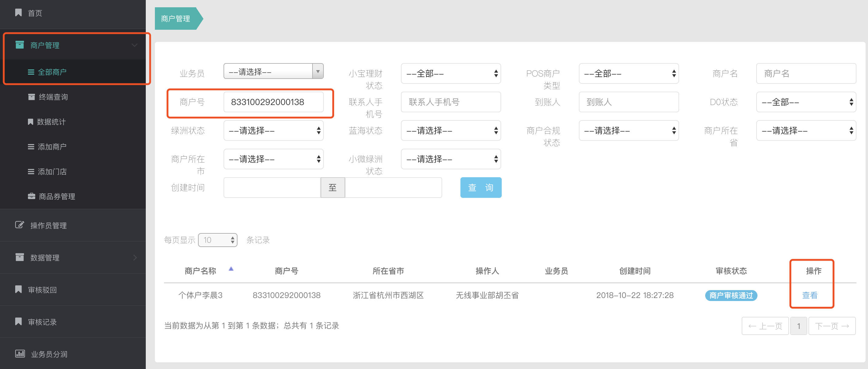The width and height of the screenshot is (868, 369).
Task: Open the 商户所在省 dropdown
Action: pyautogui.click(x=806, y=130)
